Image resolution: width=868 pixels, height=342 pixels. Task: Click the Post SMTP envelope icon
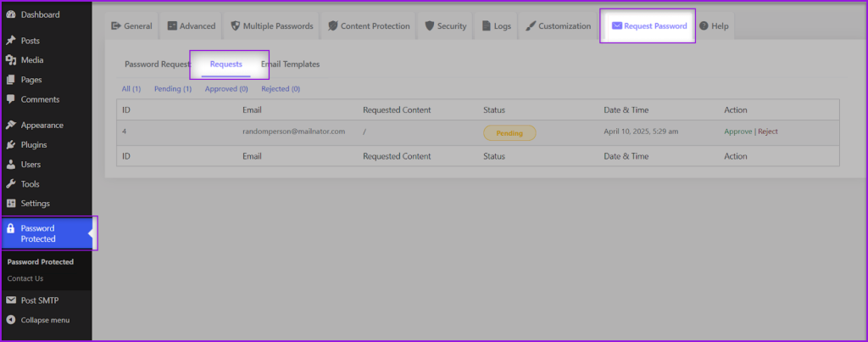pyautogui.click(x=10, y=300)
